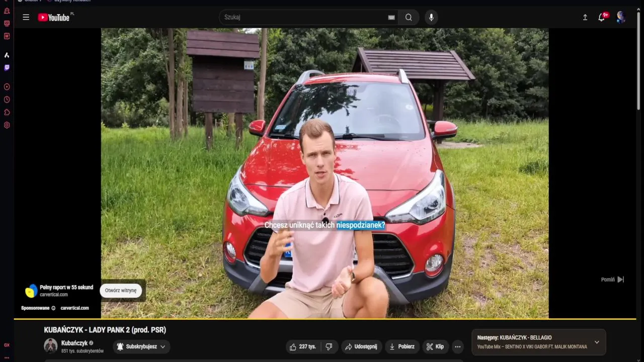Click 'Następny: KUBAŃCZYK - BELLAGIO' text
Screen dimensions: 644x362
(x=514, y=338)
